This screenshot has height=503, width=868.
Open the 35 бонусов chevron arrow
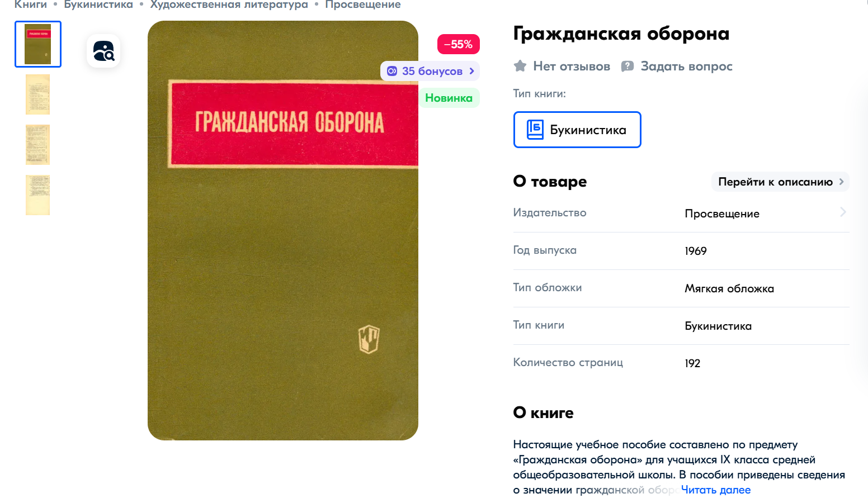click(472, 71)
